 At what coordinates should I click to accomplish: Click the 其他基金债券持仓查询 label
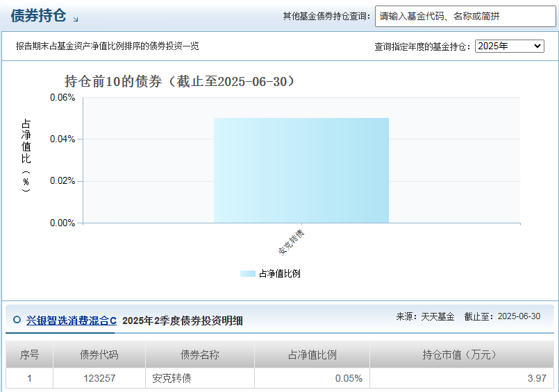coord(326,16)
